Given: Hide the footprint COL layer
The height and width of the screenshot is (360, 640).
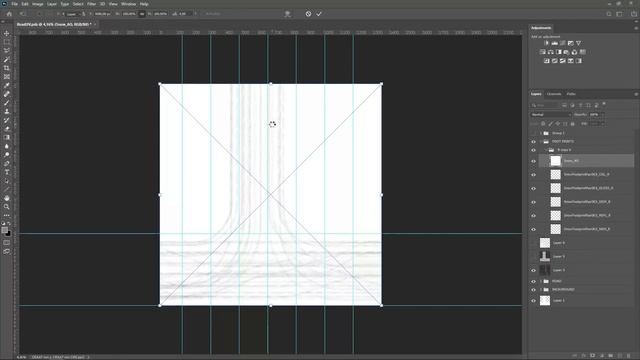Looking at the screenshot, I should click(x=533, y=175).
